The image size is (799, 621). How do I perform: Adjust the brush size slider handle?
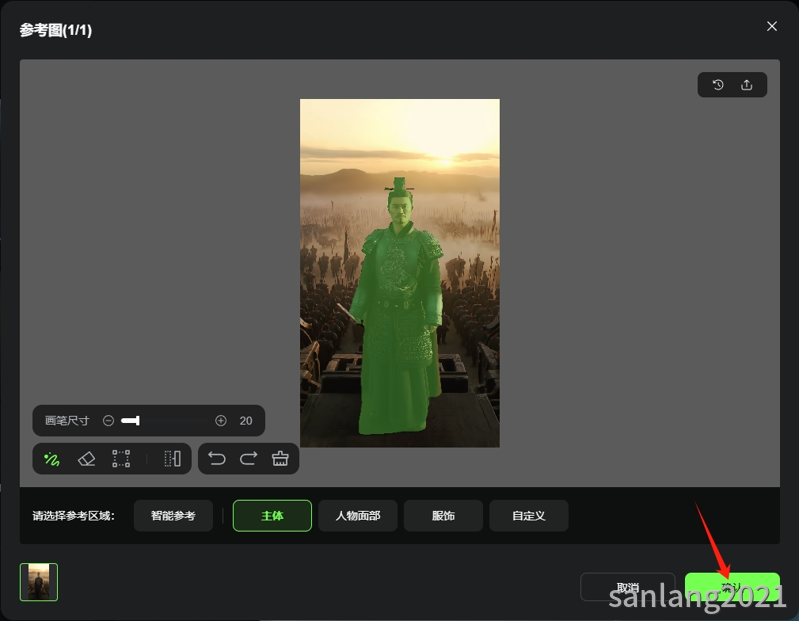(137, 421)
